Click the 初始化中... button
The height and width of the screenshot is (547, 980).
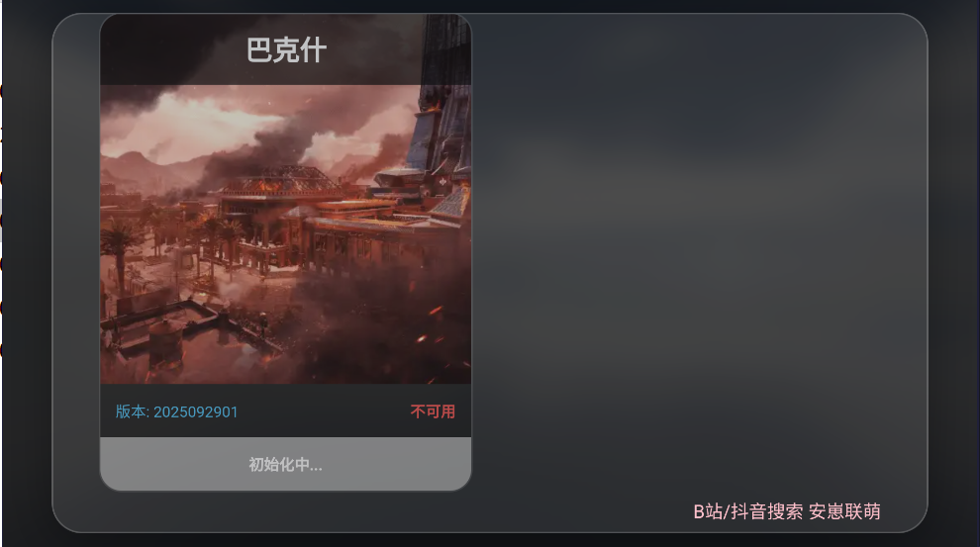pyautogui.click(x=286, y=464)
